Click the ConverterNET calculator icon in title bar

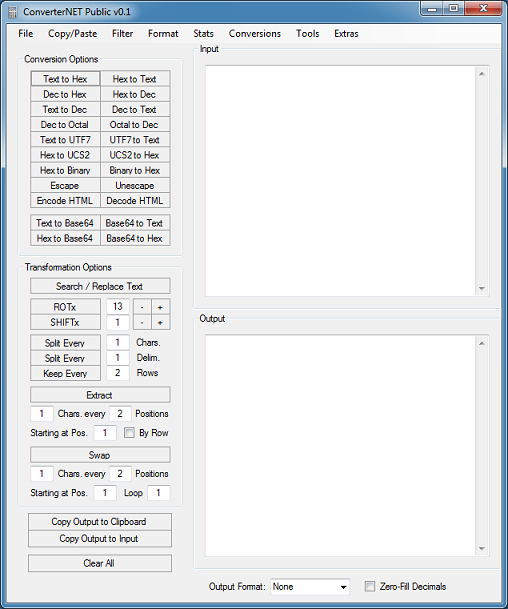pos(12,12)
